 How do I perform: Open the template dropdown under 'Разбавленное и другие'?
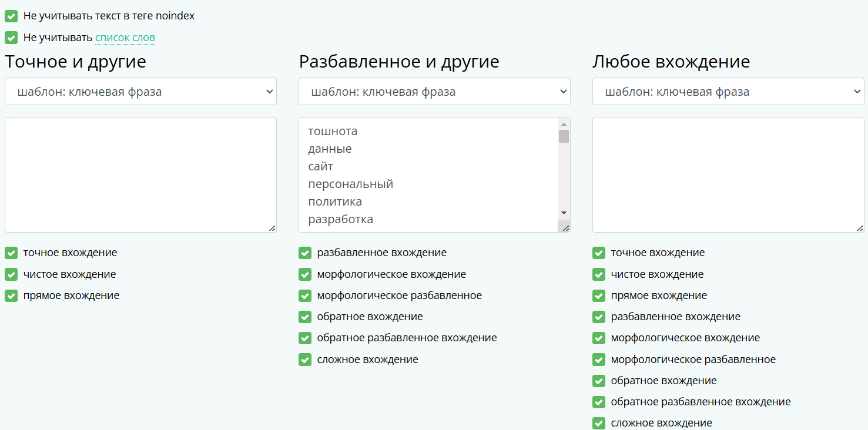pos(434,92)
